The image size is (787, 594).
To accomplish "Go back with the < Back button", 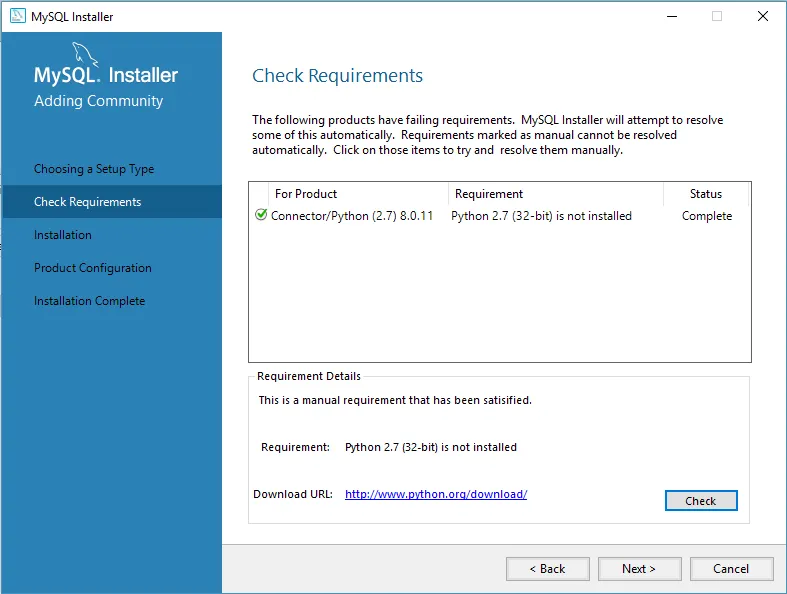I will click(x=548, y=569).
